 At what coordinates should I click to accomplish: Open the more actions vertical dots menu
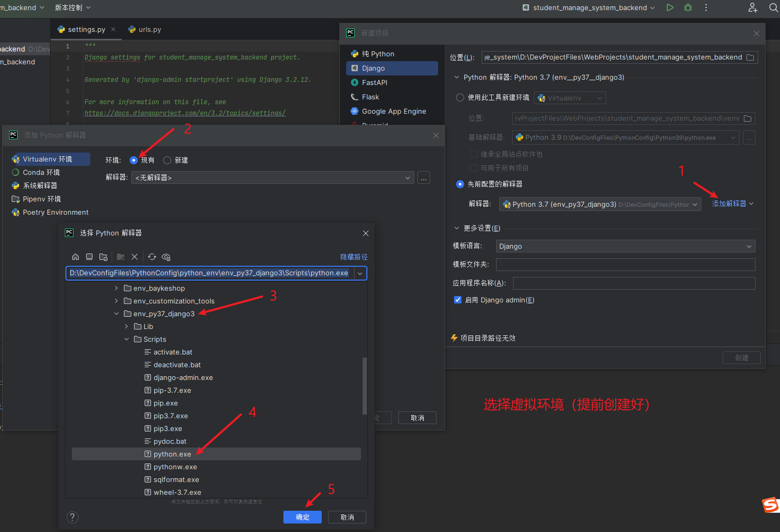click(706, 7)
